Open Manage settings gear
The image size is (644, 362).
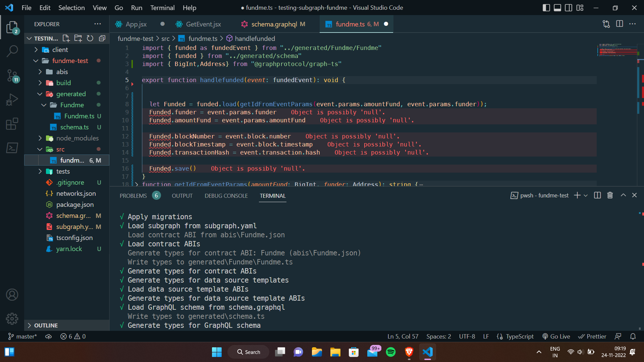click(12, 319)
